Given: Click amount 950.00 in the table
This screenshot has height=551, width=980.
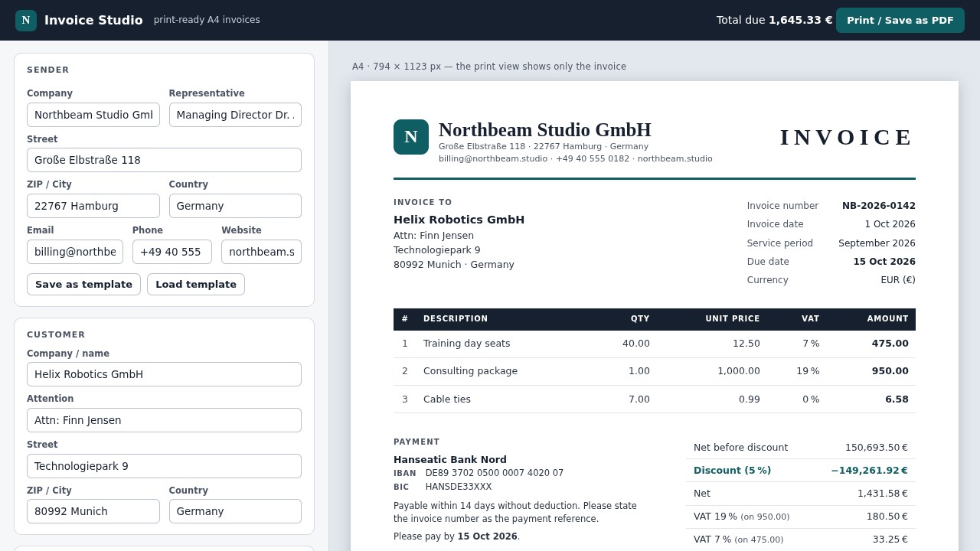Looking at the screenshot, I should point(890,371).
